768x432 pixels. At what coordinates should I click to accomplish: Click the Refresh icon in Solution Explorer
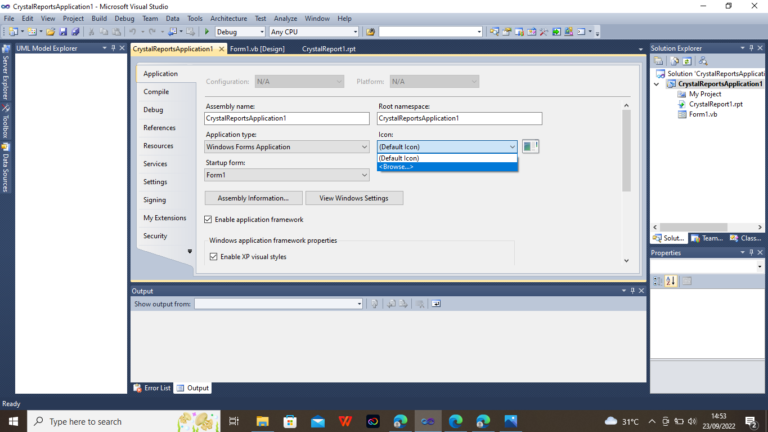(687, 61)
